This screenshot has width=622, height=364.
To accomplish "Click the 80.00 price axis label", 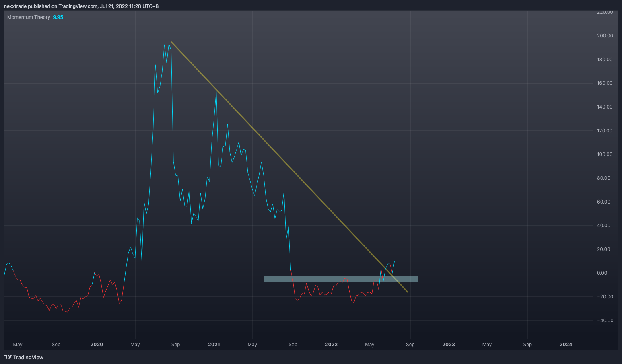I will tap(603, 178).
